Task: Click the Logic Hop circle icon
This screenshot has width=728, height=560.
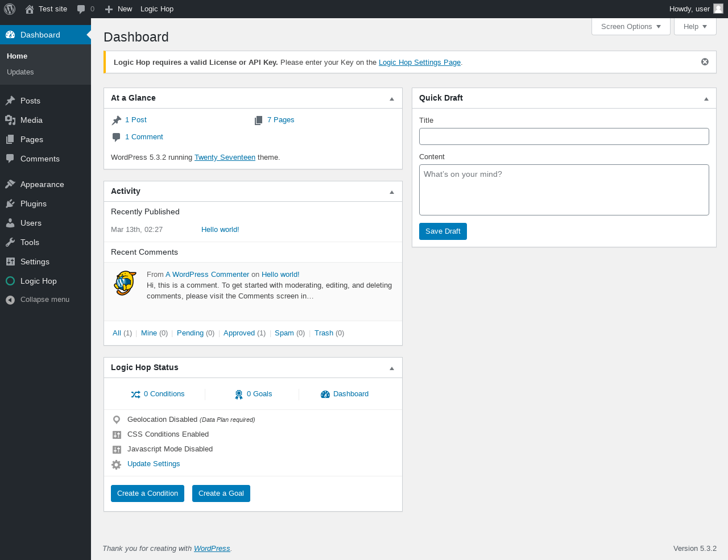Action: click(10, 281)
